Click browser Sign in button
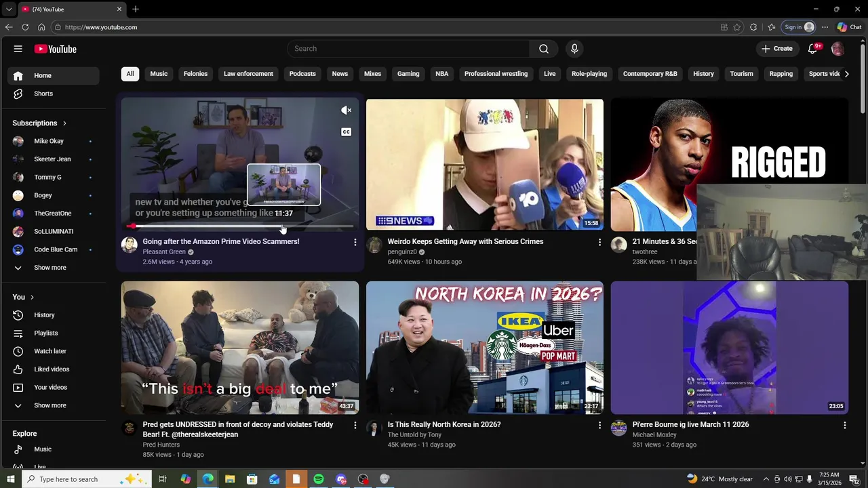Screen dimensions: 868x488 798,27
